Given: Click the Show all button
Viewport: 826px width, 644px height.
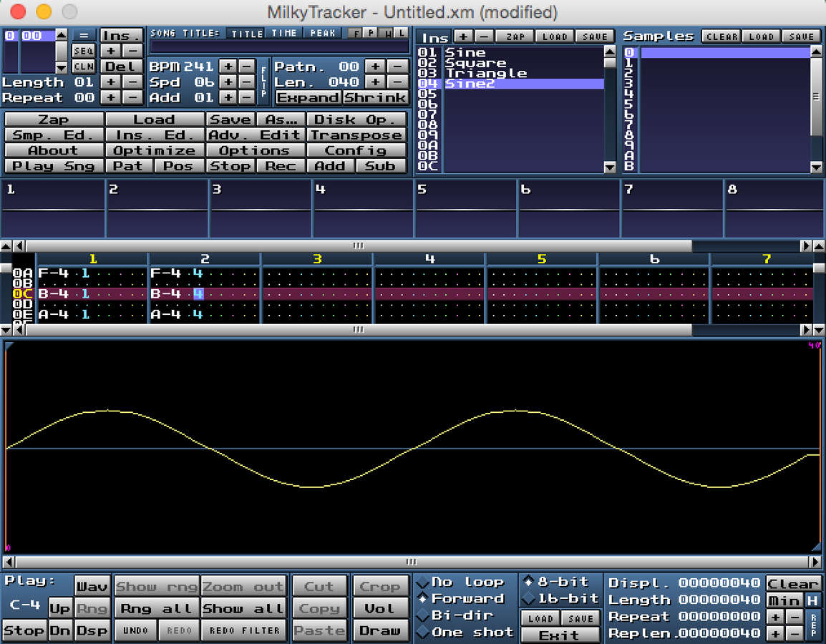Looking at the screenshot, I should point(244,608).
